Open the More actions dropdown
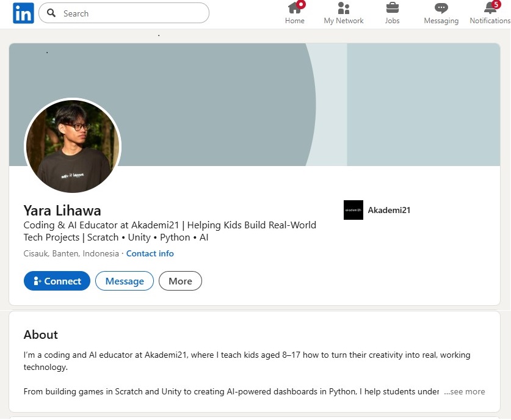 coord(180,281)
